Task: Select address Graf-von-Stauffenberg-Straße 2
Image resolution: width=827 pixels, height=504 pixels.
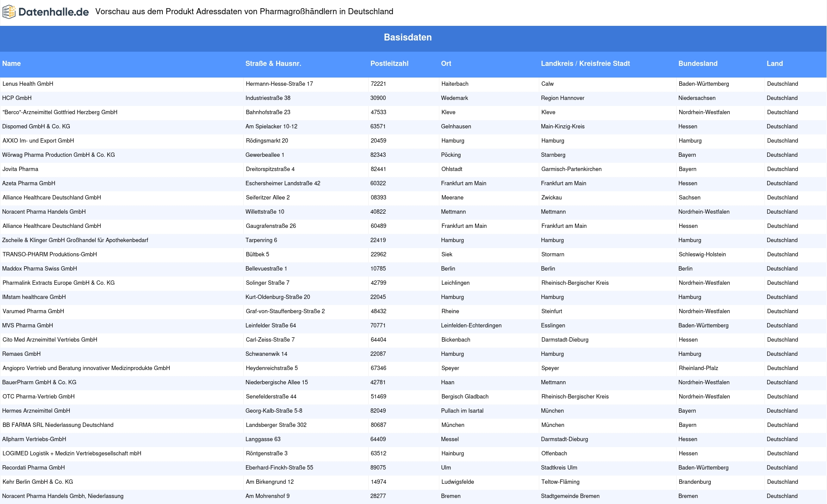Action: (286, 311)
